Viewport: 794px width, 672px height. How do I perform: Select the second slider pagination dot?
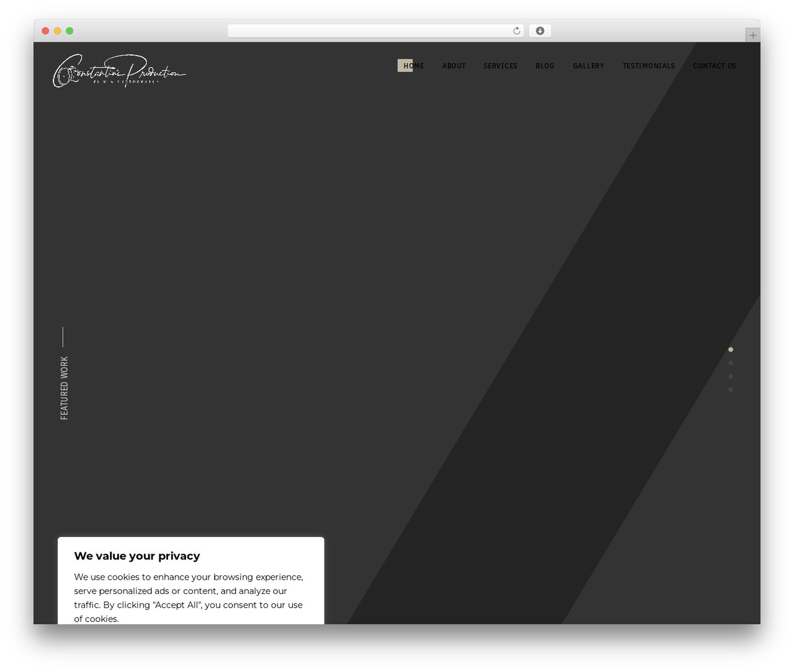[731, 363]
